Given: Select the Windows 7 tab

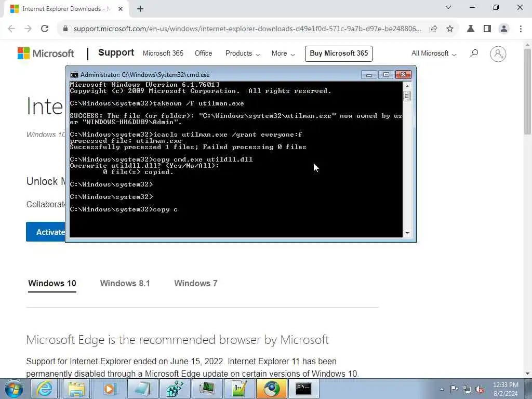Looking at the screenshot, I should coord(196,283).
